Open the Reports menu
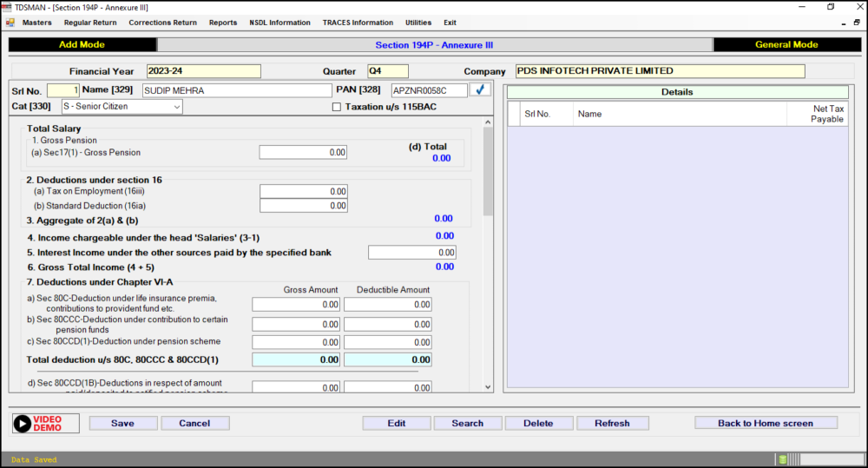868x468 pixels. 223,23
